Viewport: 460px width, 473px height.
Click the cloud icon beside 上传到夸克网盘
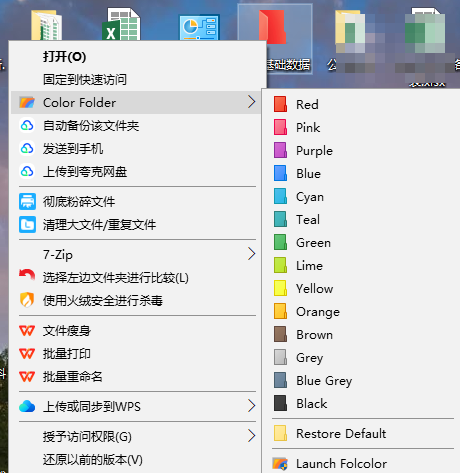click(27, 171)
